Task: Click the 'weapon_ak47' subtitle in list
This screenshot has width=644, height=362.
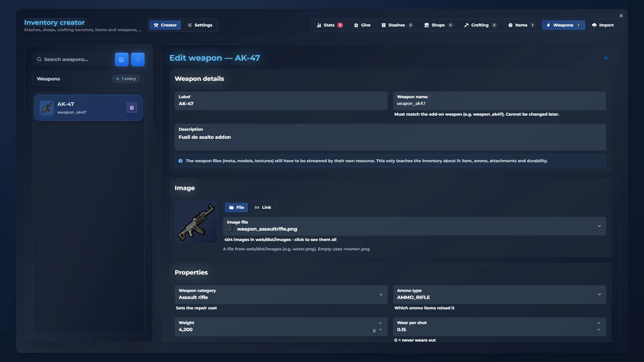Action: point(72,112)
